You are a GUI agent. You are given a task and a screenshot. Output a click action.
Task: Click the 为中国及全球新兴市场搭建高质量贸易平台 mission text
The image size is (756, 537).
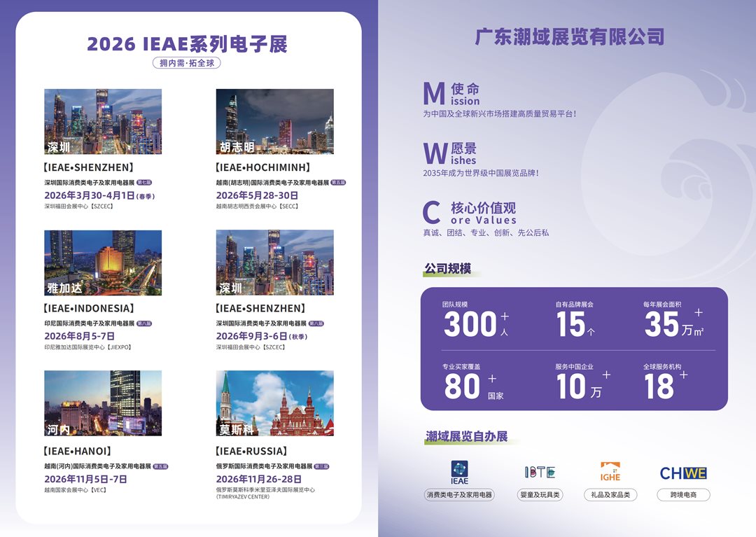(500, 113)
